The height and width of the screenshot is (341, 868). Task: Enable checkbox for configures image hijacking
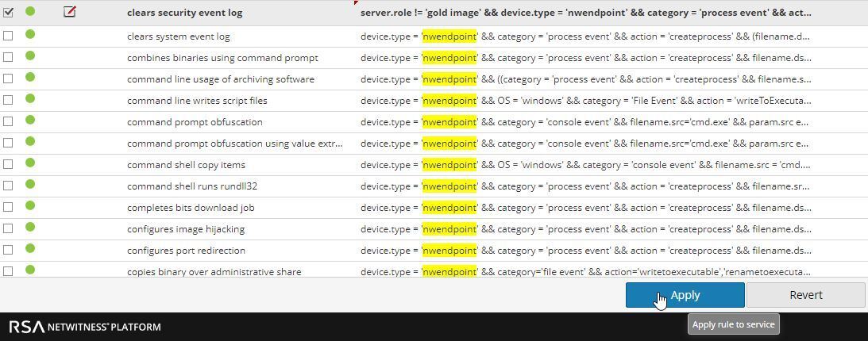(x=8, y=228)
